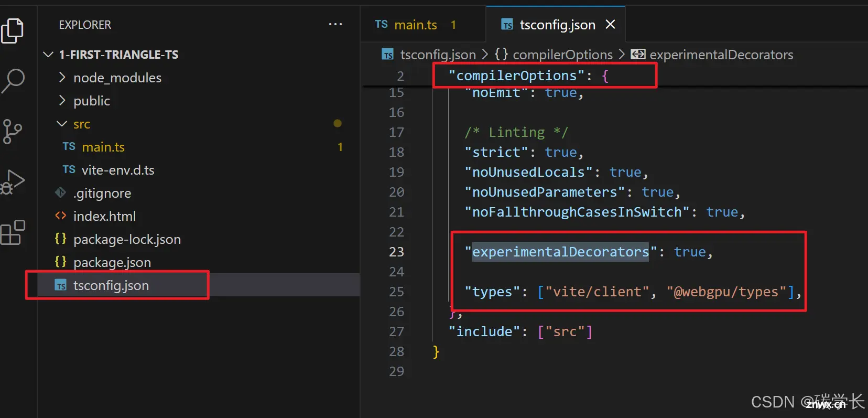Viewport: 868px width, 418px height.
Task: Click the TS icon next to main.ts in explorer
Action: point(69,147)
